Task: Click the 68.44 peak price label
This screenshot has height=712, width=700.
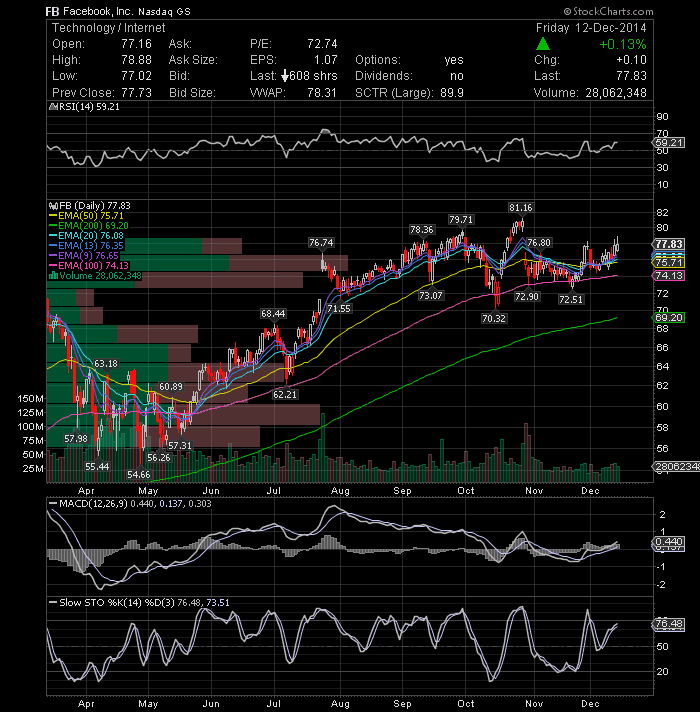Action: (x=273, y=313)
